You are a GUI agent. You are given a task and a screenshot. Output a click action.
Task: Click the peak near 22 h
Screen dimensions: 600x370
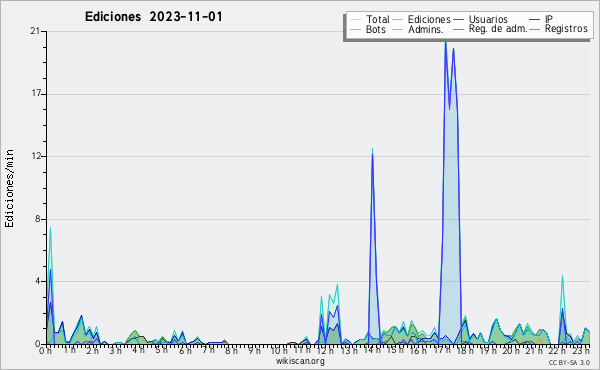click(x=562, y=276)
